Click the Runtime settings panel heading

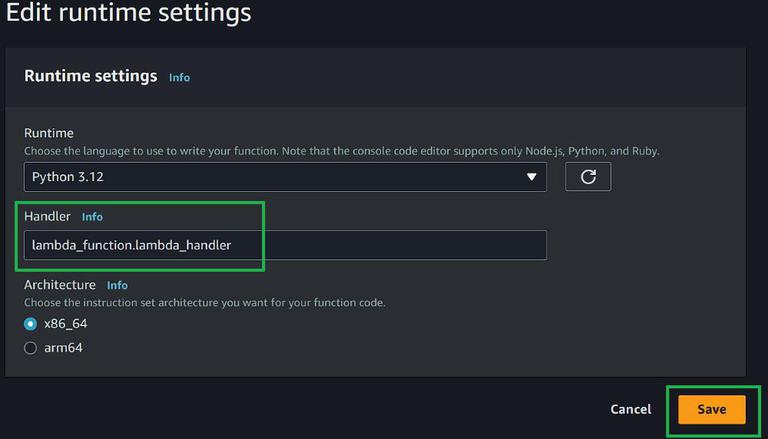click(x=91, y=76)
